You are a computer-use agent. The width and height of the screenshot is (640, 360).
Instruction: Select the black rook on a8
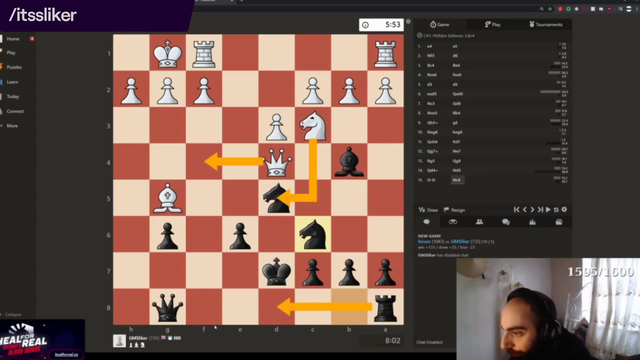385,307
